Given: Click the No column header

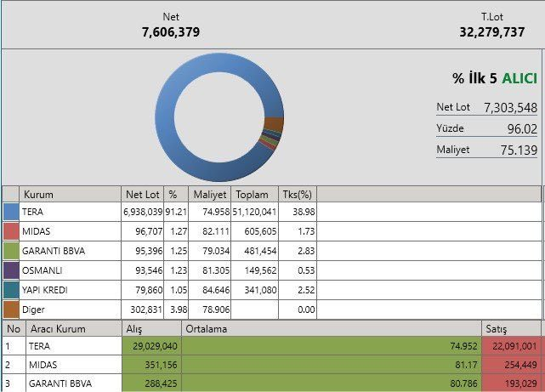Looking at the screenshot, I should pos(14,329).
